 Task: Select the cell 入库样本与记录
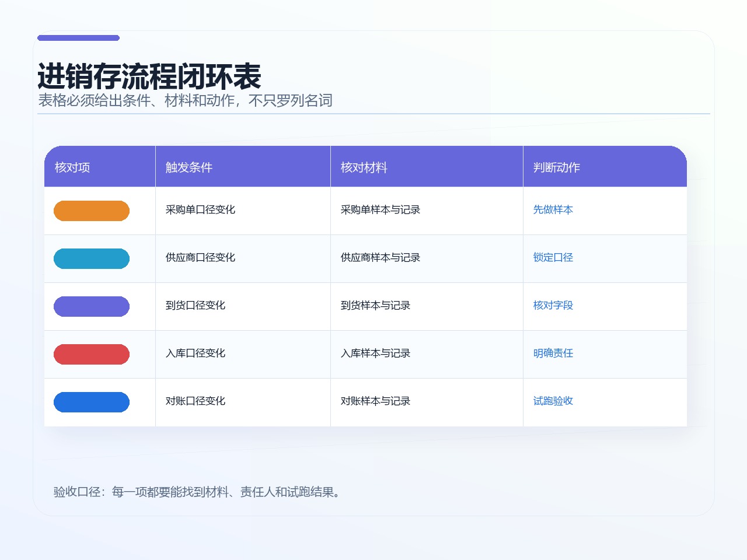(427, 354)
